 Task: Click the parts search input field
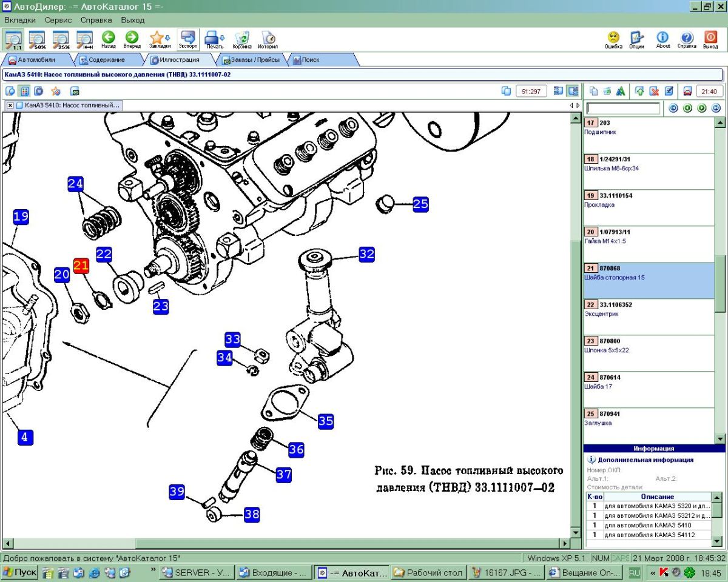pos(623,109)
